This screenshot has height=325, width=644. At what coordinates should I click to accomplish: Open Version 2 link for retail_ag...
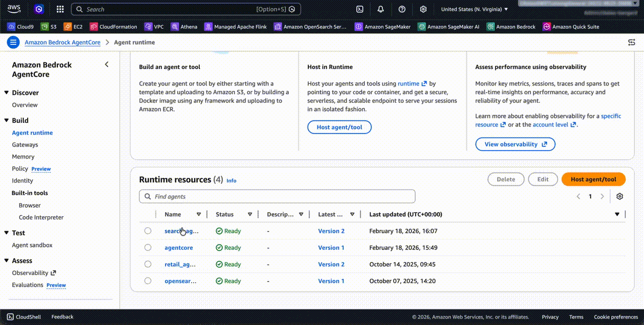click(331, 264)
